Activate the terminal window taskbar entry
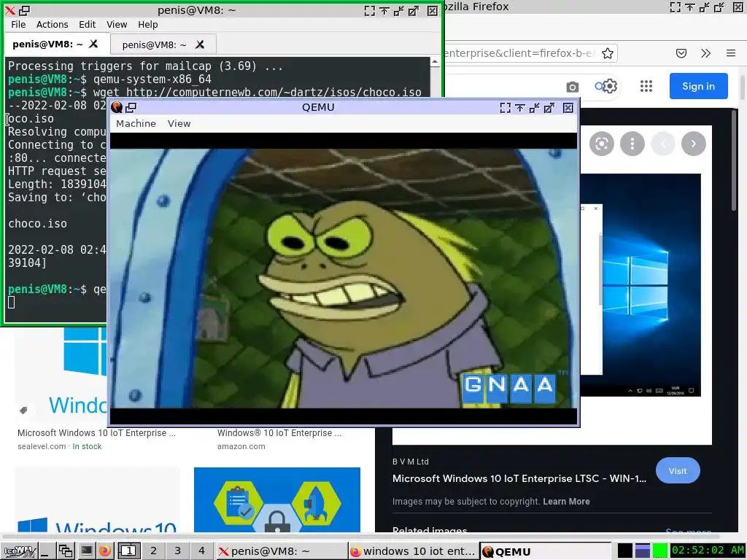 click(281, 551)
